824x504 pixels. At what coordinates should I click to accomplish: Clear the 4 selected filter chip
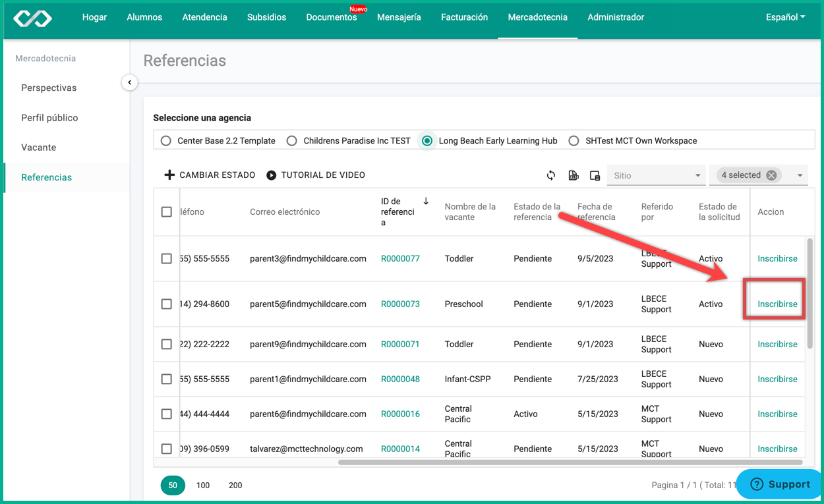771,175
